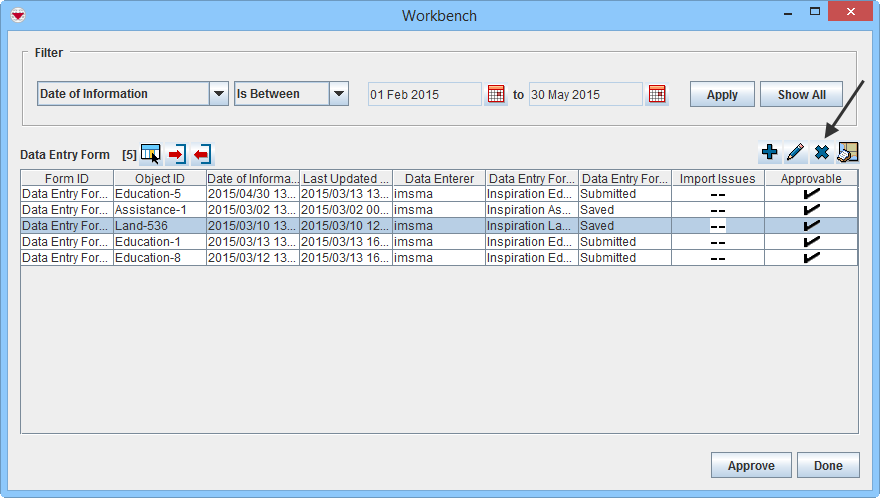880x498 pixels.
Task: Select the Assistance-1 table row
Action: (x=160, y=210)
